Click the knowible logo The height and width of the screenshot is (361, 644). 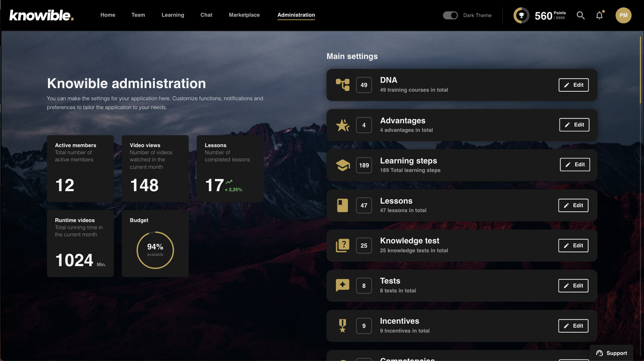point(41,15)
